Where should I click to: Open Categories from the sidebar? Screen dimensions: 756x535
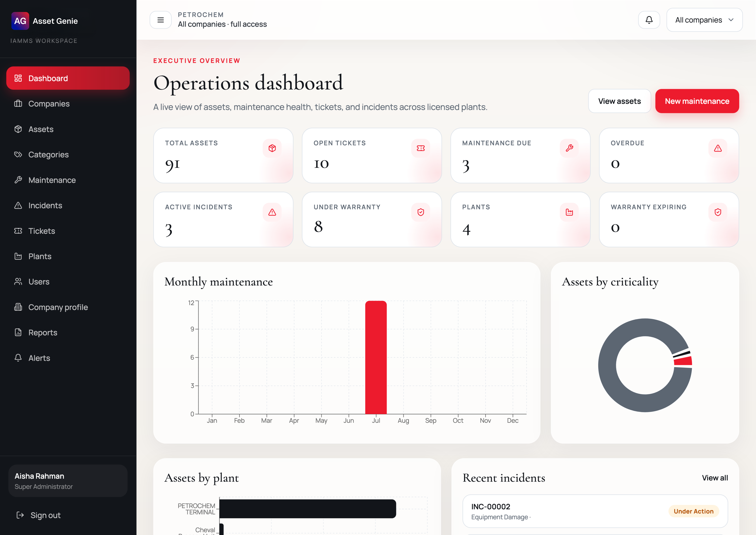click(x=68, y=155)
